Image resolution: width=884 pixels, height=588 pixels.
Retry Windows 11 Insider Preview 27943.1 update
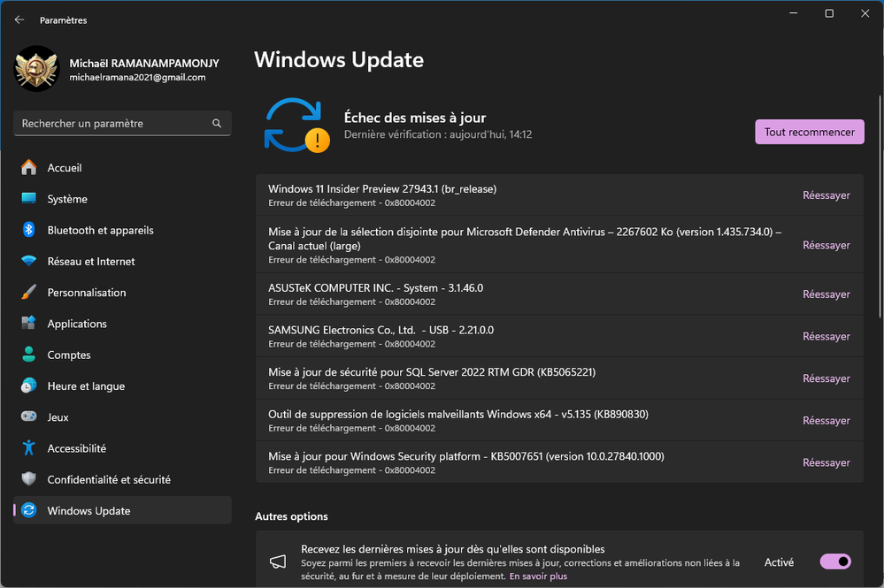826,195
